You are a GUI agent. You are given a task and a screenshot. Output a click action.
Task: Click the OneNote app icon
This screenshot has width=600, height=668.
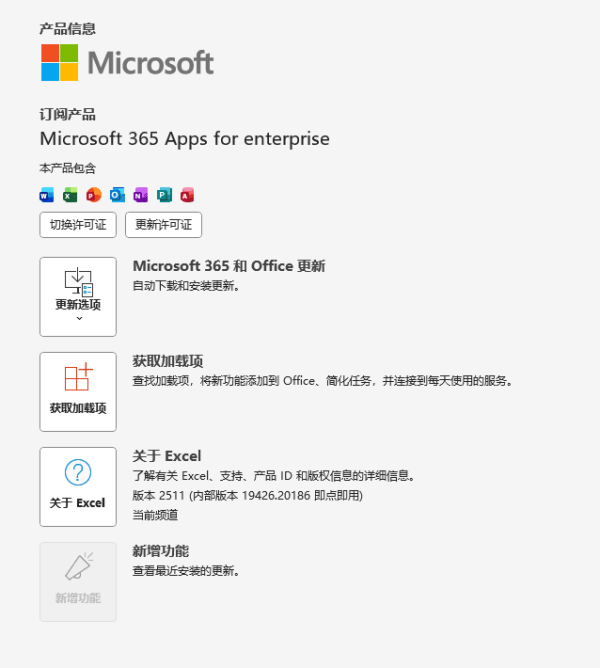pyautogui.click(x=140, y=194)
